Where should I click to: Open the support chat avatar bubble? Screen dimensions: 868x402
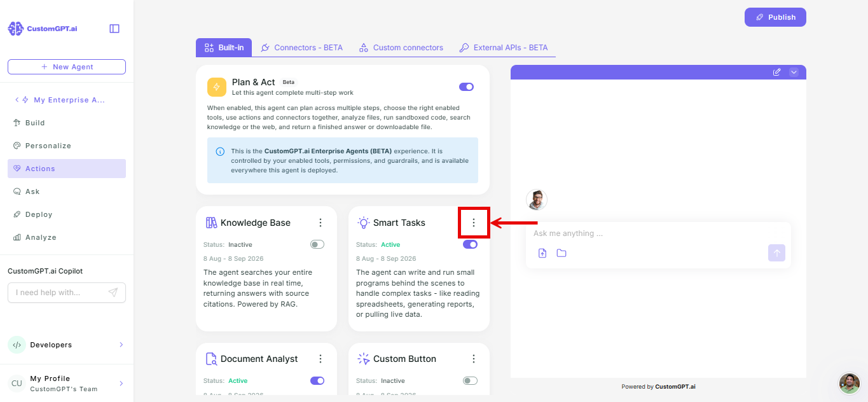coord(850,384)
